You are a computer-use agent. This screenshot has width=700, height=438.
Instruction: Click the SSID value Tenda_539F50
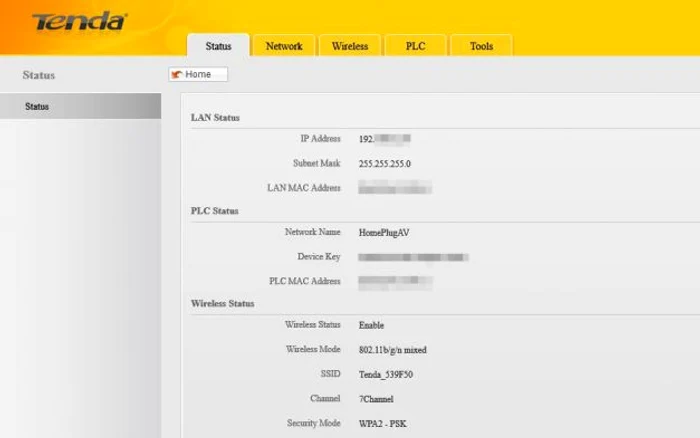tap(386, 375)
